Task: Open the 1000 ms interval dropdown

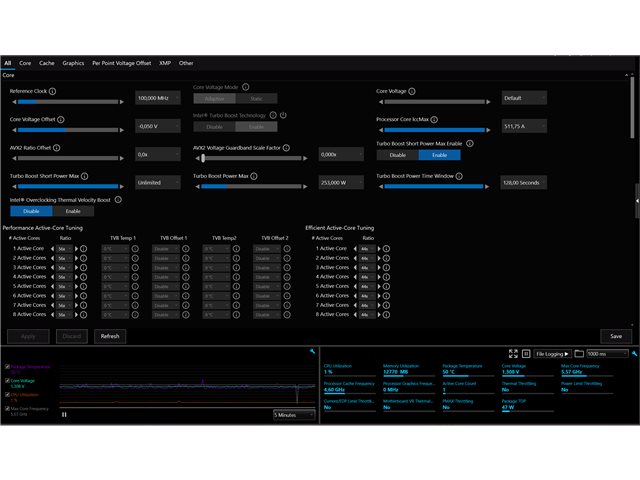Action: (607, 353)
